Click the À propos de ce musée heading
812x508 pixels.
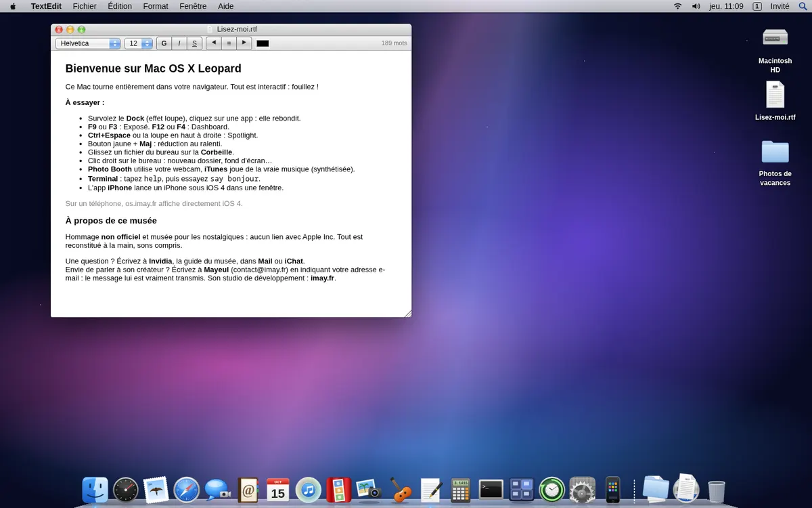(x=111, y=221)
